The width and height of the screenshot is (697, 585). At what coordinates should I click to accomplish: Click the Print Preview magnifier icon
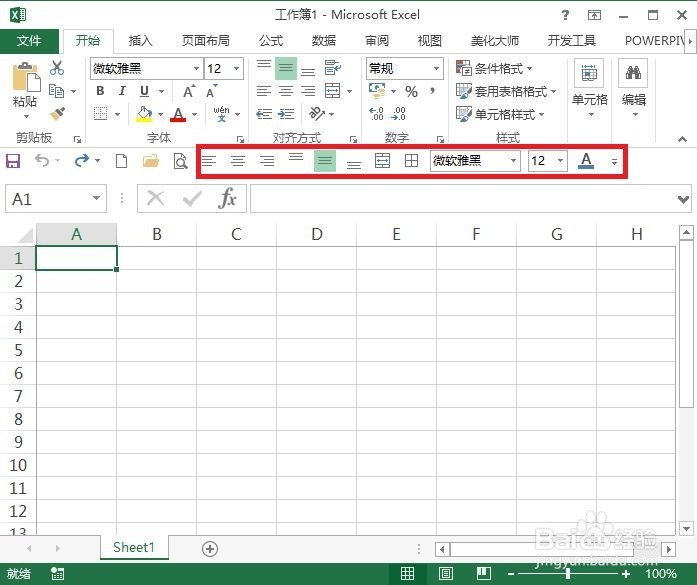pyautogui.click(x=180, y=160)
